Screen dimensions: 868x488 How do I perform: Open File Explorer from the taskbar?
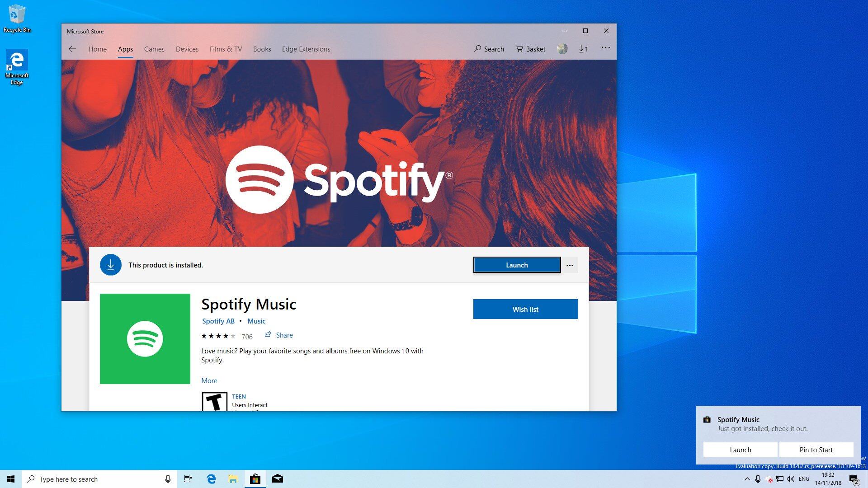tap(233, 479)
